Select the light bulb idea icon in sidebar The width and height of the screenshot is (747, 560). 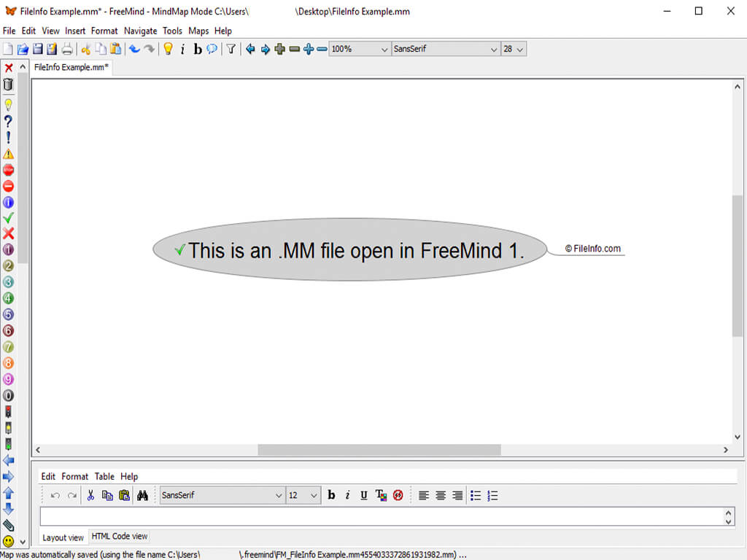pyautogui.click(x=8, y=105)
